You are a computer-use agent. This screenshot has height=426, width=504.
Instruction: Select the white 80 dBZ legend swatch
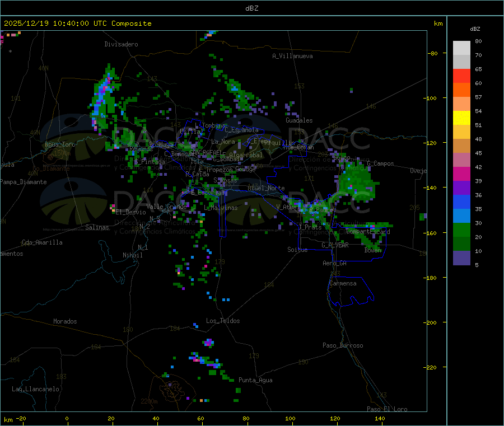pos(461,48)
